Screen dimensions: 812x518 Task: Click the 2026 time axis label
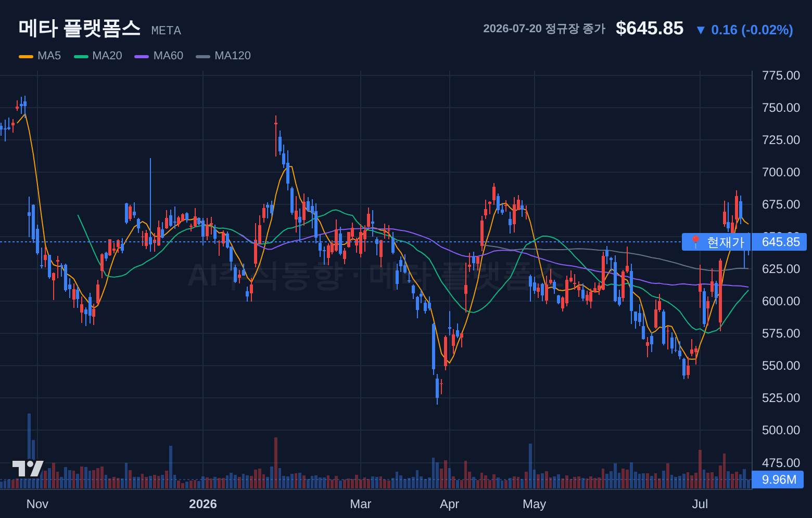point(203,504)
